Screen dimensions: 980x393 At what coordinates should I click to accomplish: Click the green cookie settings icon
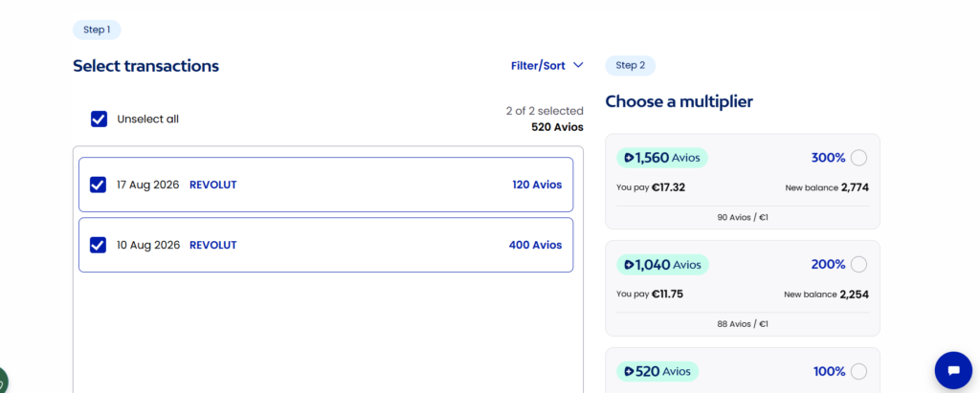tap(3, 381)
